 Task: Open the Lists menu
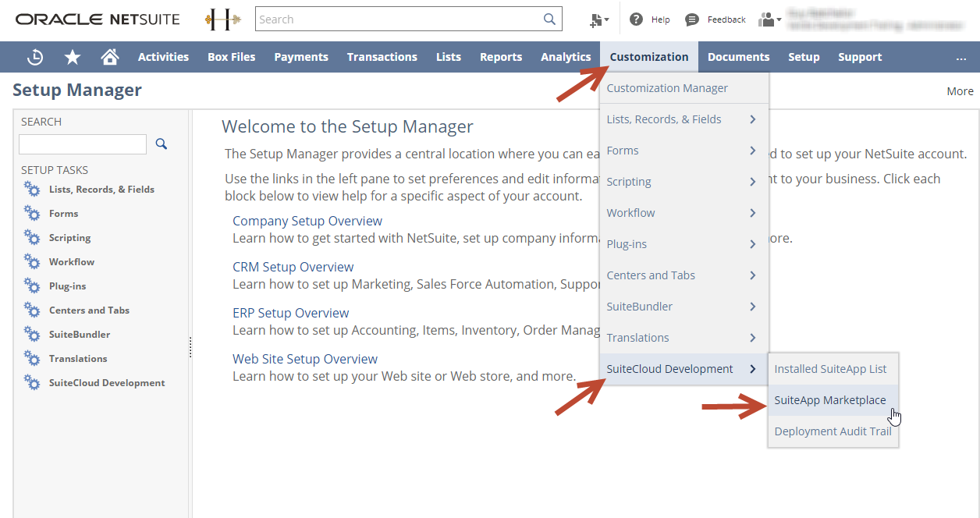tap(449, 57)
